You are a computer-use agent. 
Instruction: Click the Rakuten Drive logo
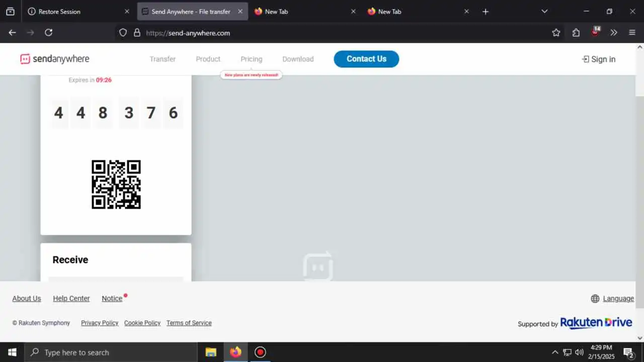point(596,323)
